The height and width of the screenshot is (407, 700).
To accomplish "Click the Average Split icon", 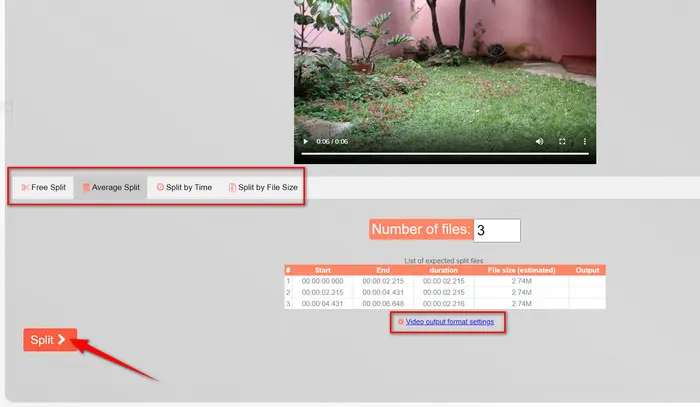I will [86, 187].
